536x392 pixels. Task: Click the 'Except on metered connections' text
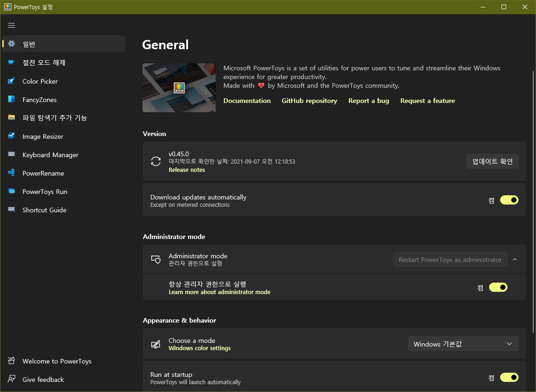click(x=190, y=205)
